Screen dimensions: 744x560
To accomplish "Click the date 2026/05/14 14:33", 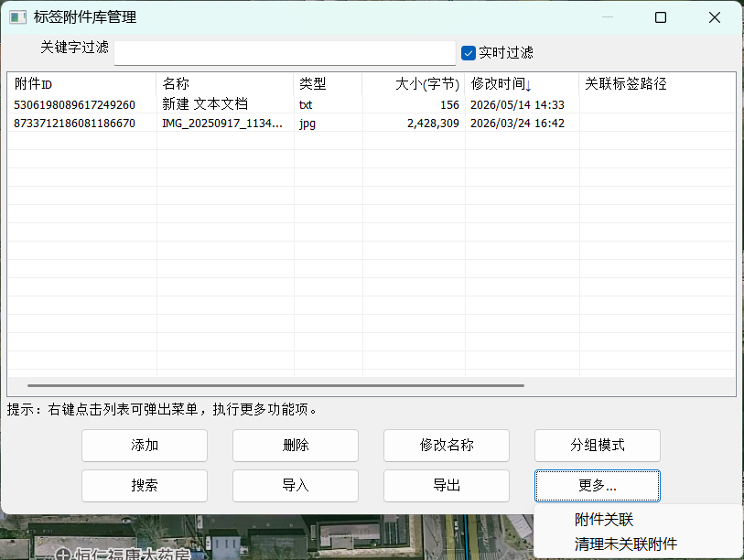I will (x=517, y=105).
